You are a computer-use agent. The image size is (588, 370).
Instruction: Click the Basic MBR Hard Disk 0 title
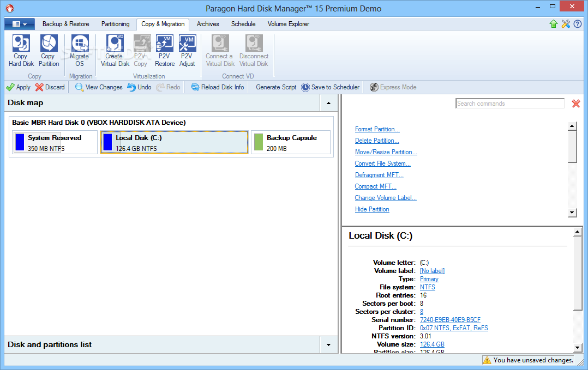point(99,123)
